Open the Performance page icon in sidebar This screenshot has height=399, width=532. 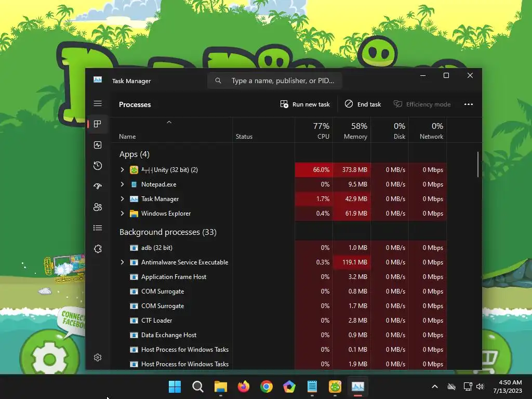coord(98,145)
